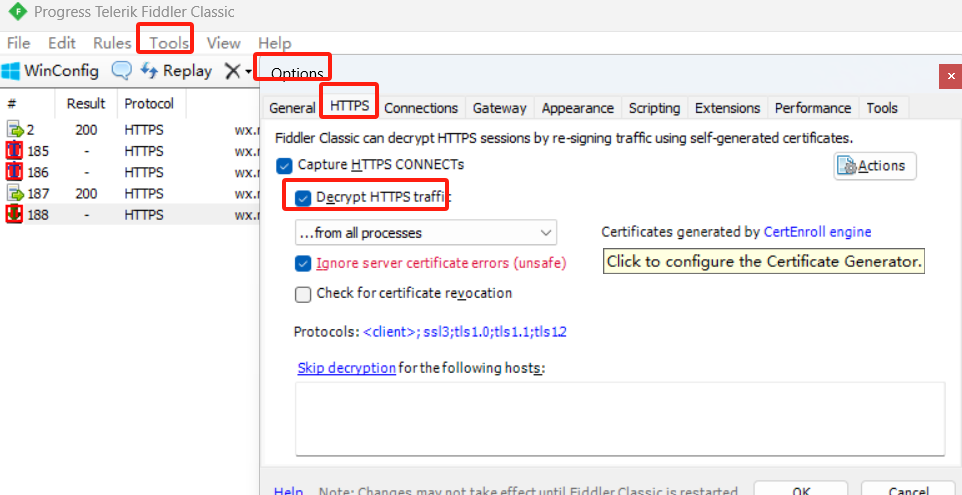
Task: Click the skip decryption hosts text box
Action: pyautogui.click(x=620, y=419)
